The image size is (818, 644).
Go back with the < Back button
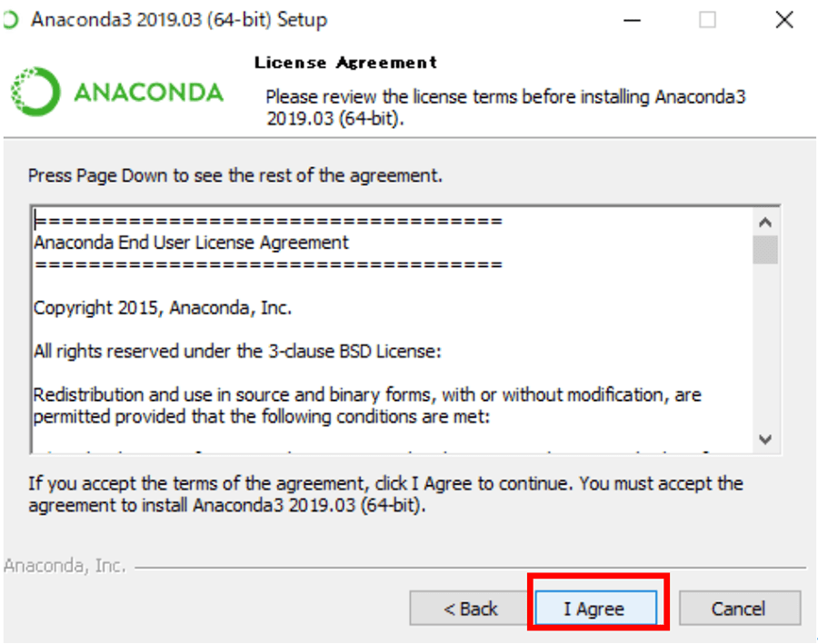pyautogui.click(x=470, y=608)
